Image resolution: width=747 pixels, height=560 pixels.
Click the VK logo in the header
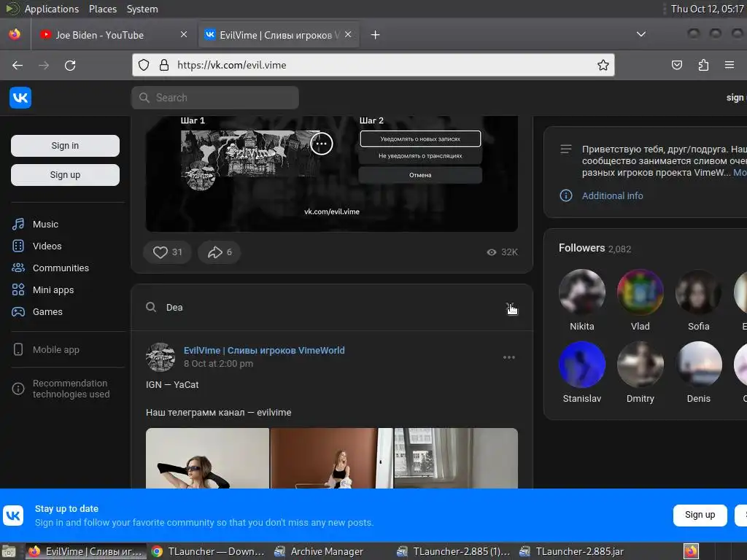point(20,98)
